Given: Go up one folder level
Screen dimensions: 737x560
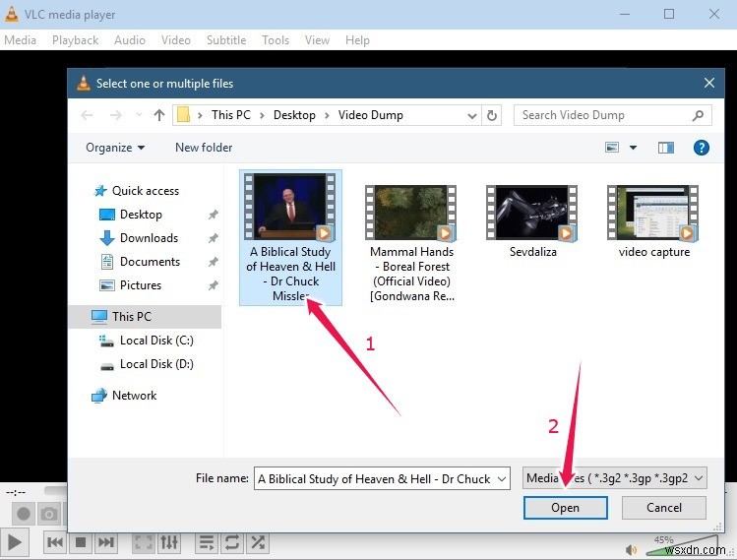Looking at the screenshot, I should (x=159, y=115).
